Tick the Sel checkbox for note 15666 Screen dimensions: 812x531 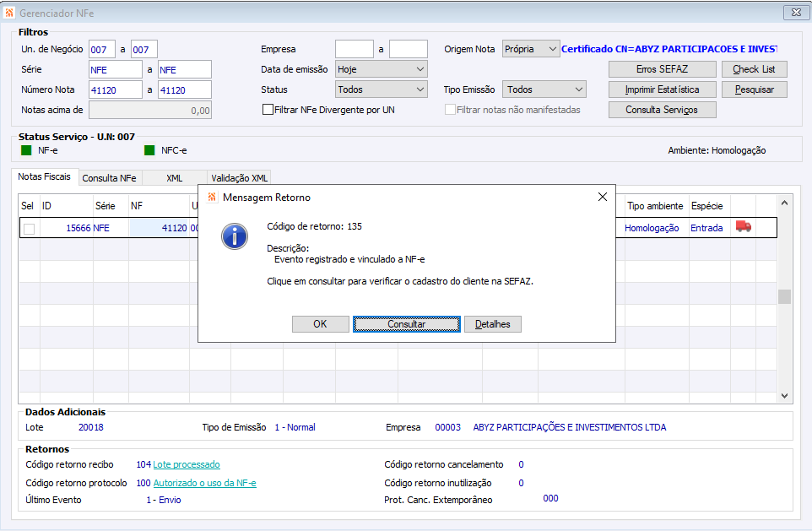(29, 229)
